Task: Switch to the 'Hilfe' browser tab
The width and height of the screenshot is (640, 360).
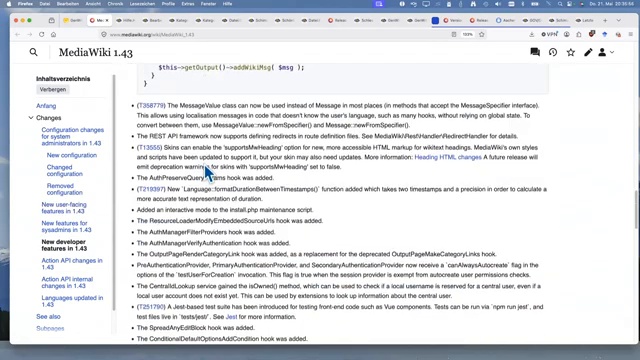Action: (x=125, y=20)
